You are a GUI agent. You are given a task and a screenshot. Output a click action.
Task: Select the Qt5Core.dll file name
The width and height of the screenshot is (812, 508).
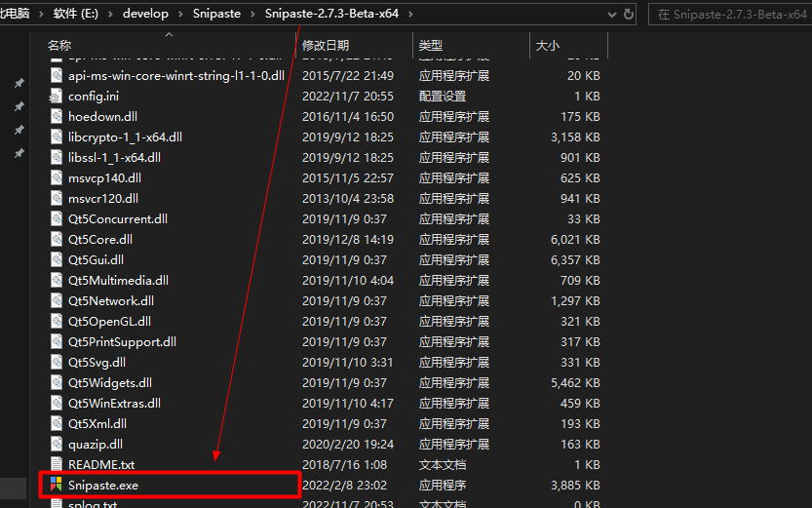[100, 239]
